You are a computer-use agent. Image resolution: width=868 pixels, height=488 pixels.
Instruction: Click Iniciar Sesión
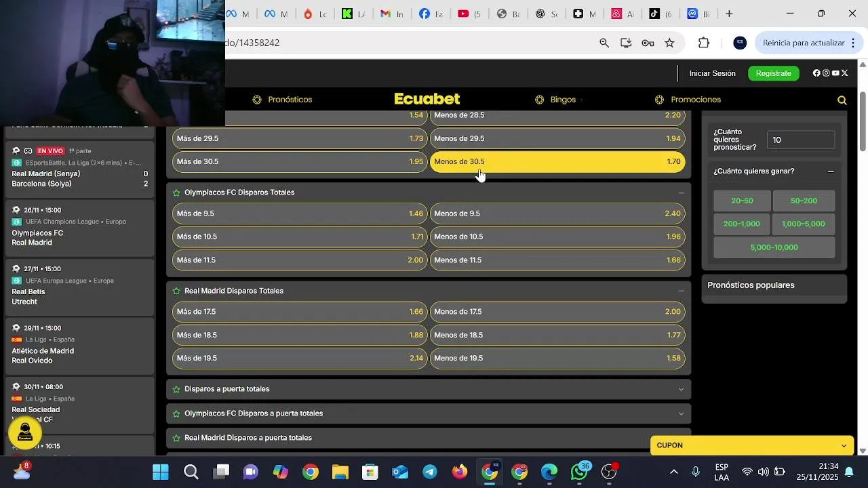click(712, 73)
